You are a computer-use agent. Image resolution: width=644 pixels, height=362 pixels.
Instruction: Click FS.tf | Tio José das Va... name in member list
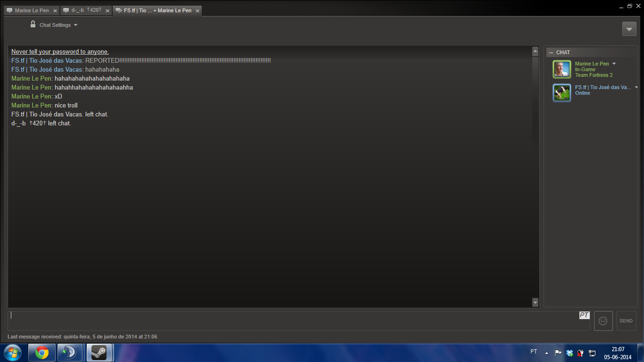coord(603,87)
